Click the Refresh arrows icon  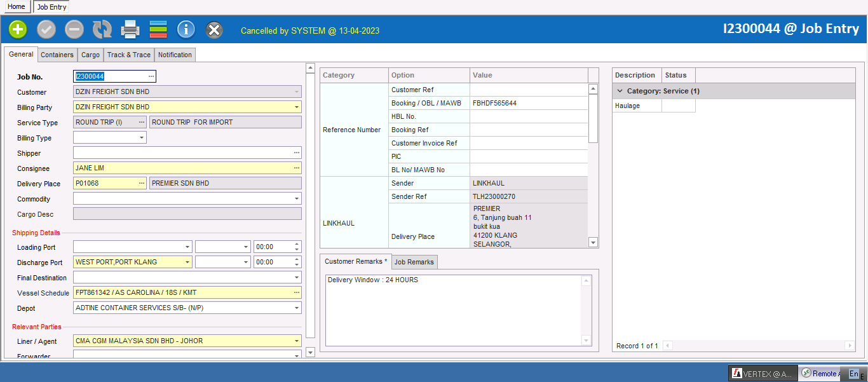click(102, 29)
